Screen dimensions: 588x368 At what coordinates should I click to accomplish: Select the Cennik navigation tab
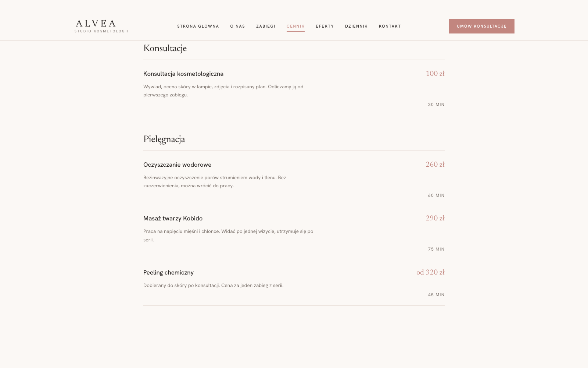pos(295,26)
